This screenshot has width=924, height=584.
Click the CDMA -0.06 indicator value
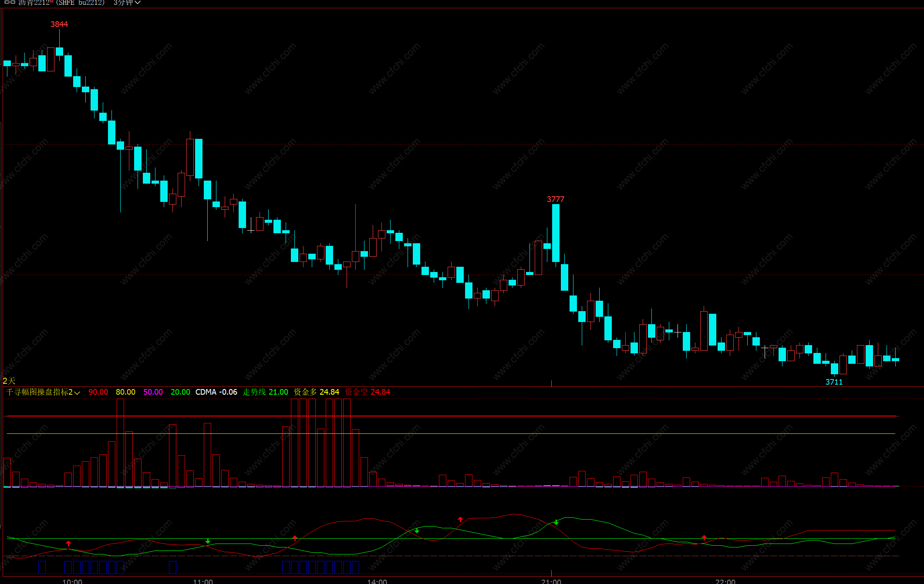coord(216,392)
